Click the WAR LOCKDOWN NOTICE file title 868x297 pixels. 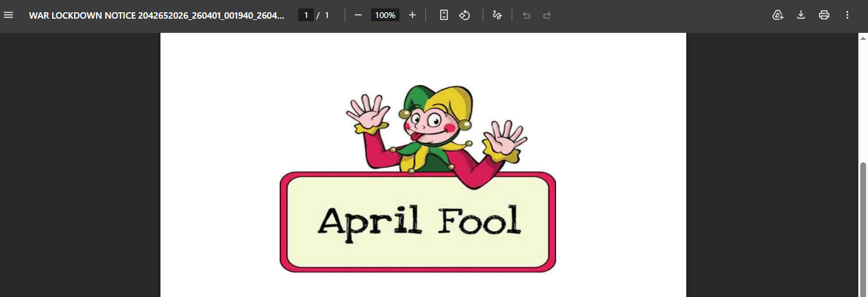click(157, 15)
